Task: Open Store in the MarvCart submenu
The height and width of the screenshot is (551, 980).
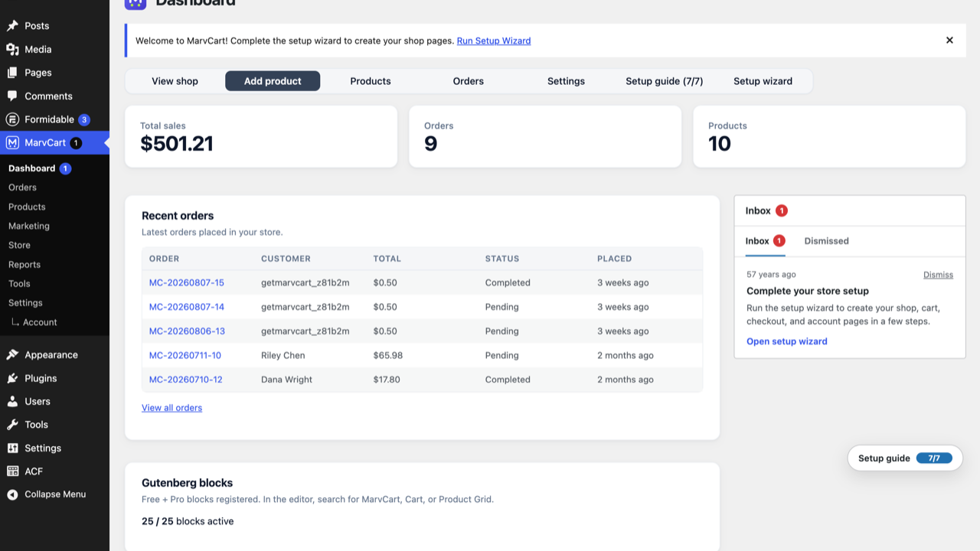Action: click(x=20, y=245)
